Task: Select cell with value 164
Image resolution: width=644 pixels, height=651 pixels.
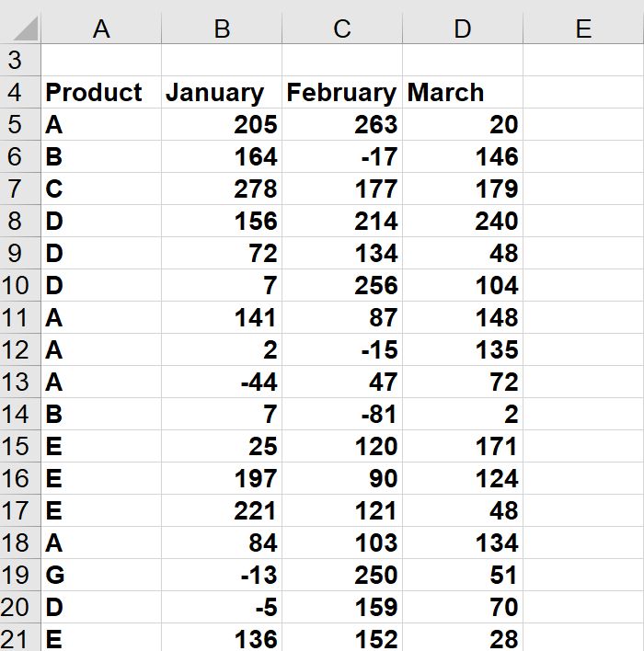Action: [x=222, y=156]
